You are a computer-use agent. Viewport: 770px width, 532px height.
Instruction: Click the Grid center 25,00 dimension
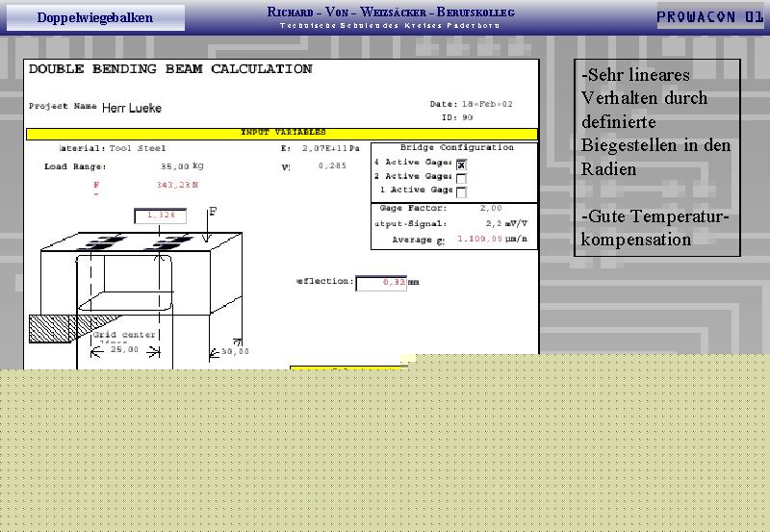click(125, 351)
